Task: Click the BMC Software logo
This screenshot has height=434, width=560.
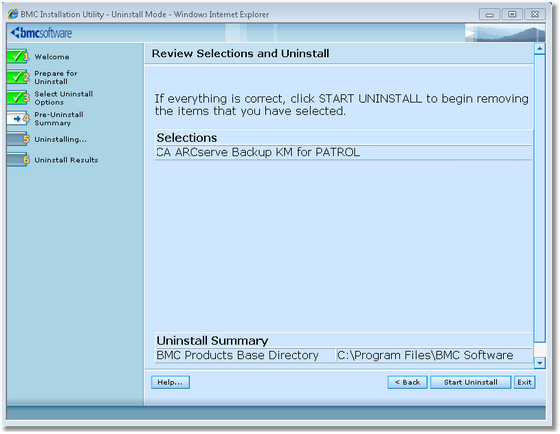Action: pos(41,33)
